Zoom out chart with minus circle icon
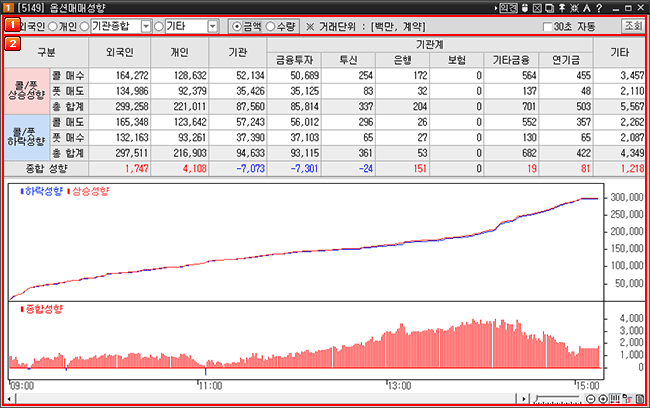 coord(590,399)
